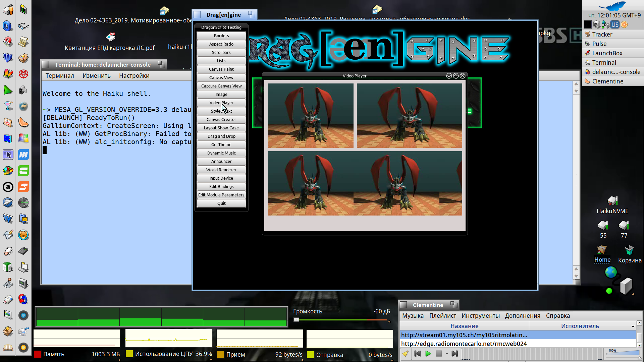Click the Borders button in DragonScript Testing
The image size is (644, 362).
[221, 36]
